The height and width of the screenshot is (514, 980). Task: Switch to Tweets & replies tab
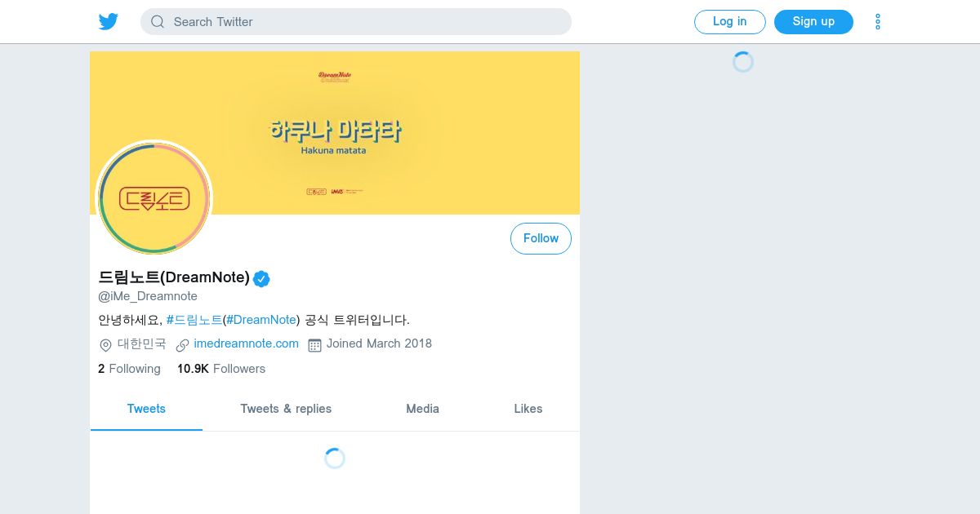pyautogui.click(x=286, y=409)
